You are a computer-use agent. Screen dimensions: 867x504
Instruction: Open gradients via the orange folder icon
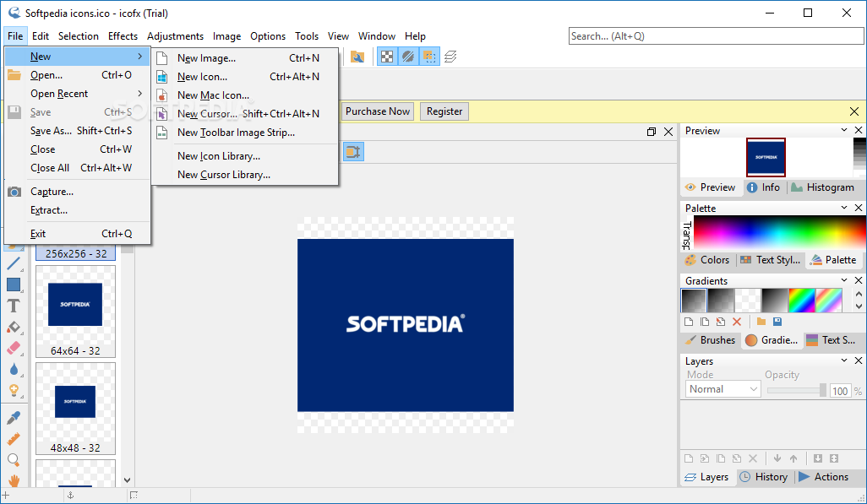pos(761,322)
